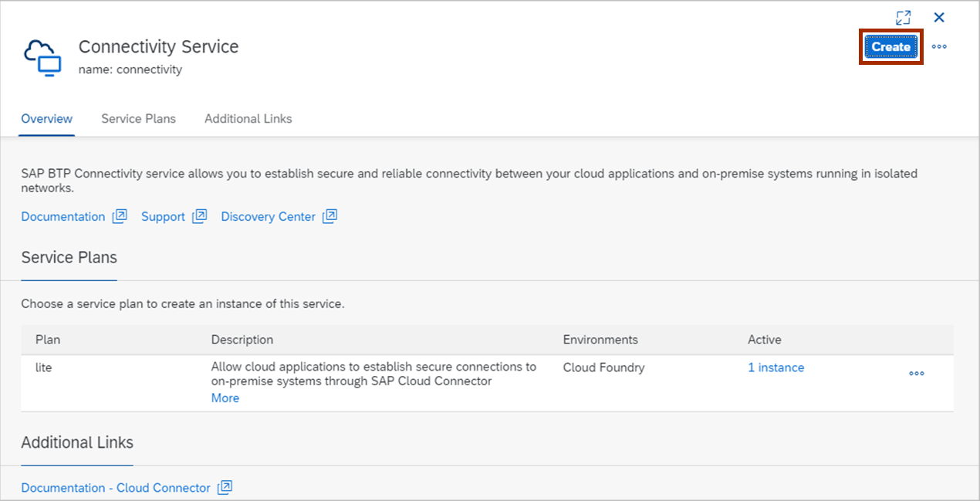Open the Documentation link
This screenshot has height=501, width=980.
tap(63, 216)
